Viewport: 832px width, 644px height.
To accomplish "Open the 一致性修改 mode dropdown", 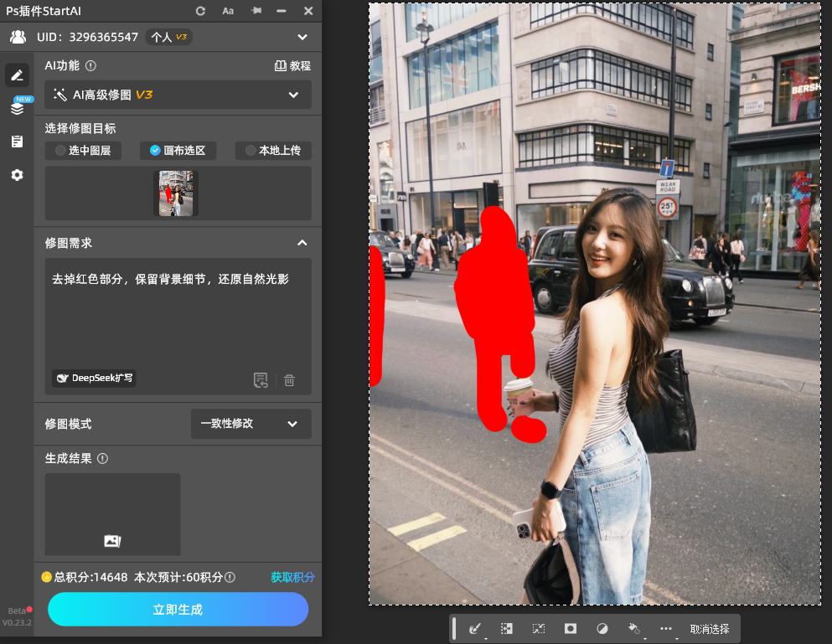I will [251, 424].
